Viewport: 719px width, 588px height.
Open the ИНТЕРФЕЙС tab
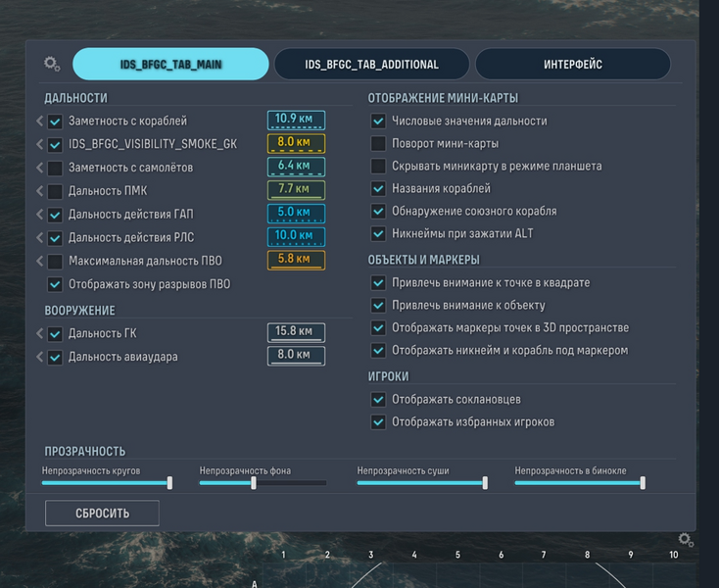[x=573, y=65]
